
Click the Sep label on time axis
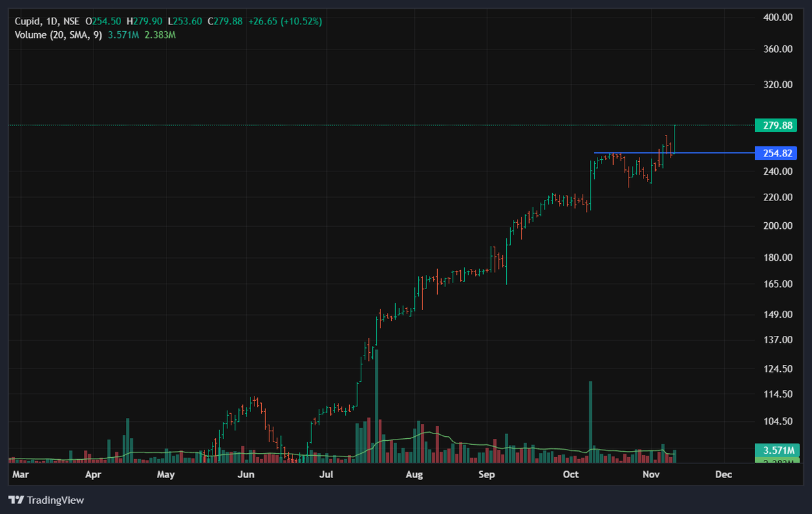coord(486,475)
